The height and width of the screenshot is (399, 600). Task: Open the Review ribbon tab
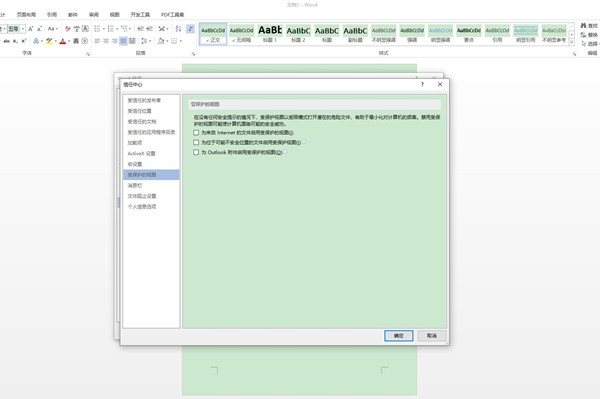point(94,15)
